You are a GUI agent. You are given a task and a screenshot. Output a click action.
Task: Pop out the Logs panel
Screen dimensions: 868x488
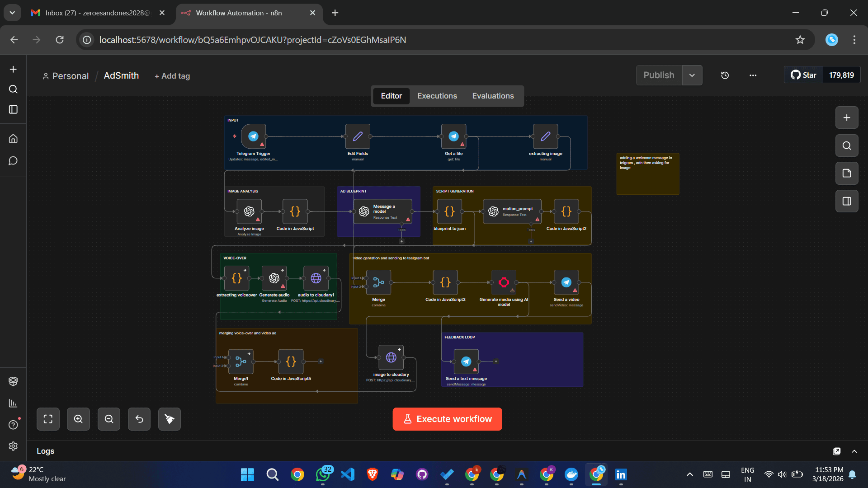836,451
